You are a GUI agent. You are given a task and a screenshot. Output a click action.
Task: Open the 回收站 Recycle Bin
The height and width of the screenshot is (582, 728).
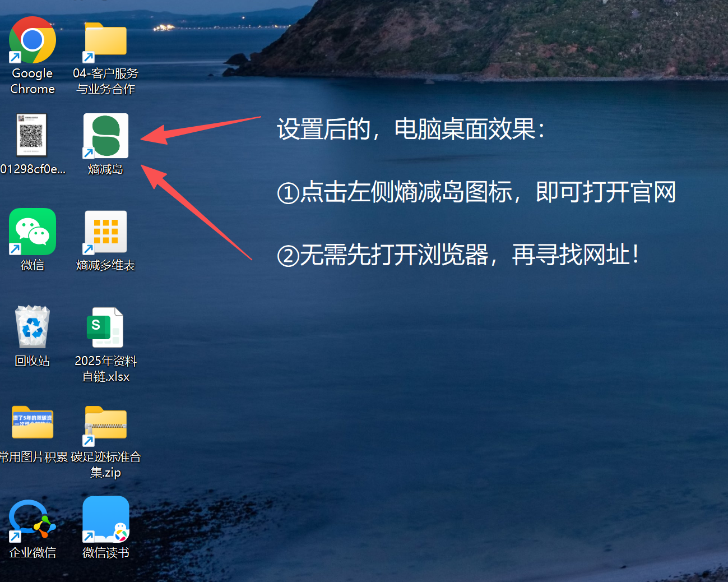[32, 327]
